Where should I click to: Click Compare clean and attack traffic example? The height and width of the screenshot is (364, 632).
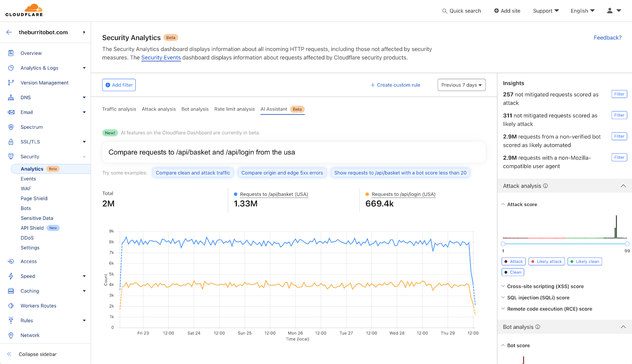[x=193, y=173]
